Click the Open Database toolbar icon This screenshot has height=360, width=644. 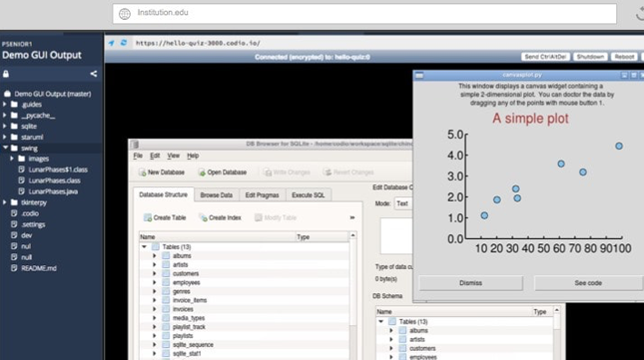[x=202, y=173]
